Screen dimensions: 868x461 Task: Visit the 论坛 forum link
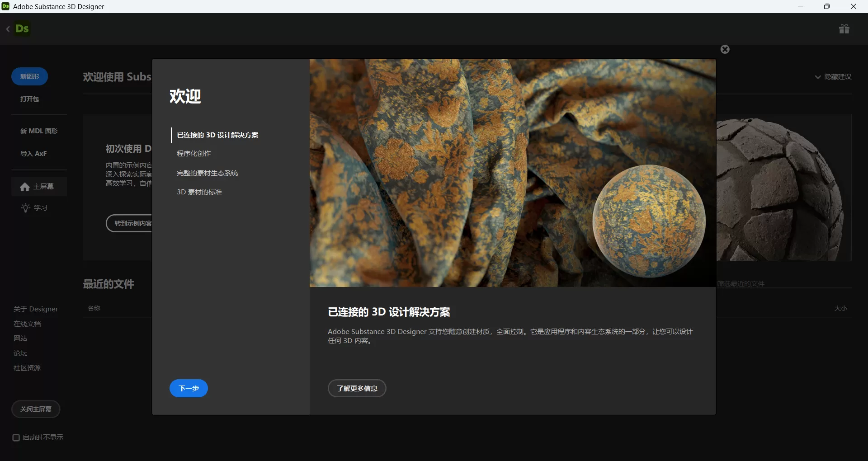[20, 353]
